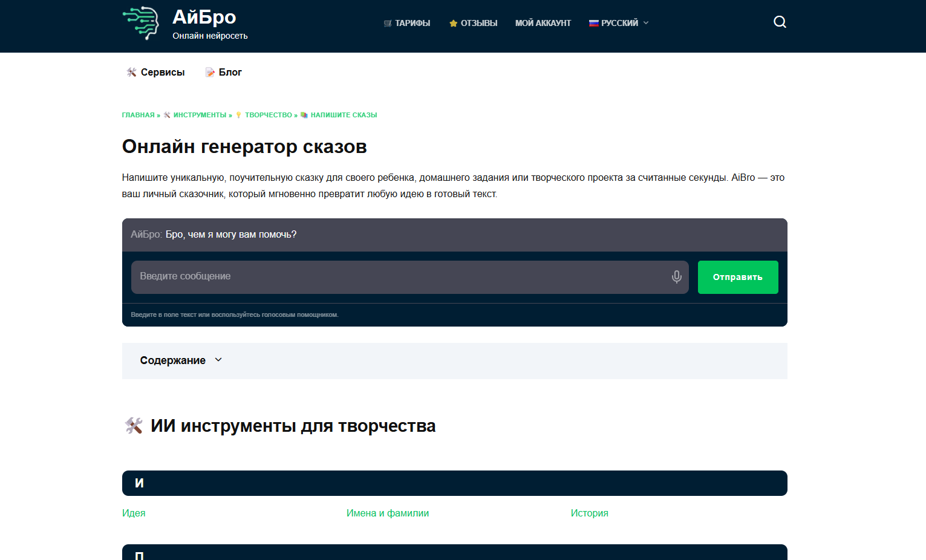
Task: Open the История tool link
Action: coord(590,513)
